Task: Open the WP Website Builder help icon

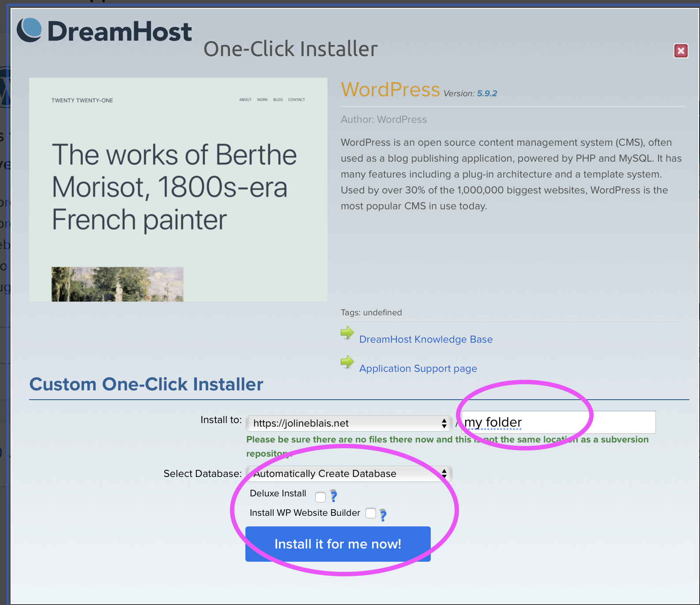Action: (x=383, y=515)
